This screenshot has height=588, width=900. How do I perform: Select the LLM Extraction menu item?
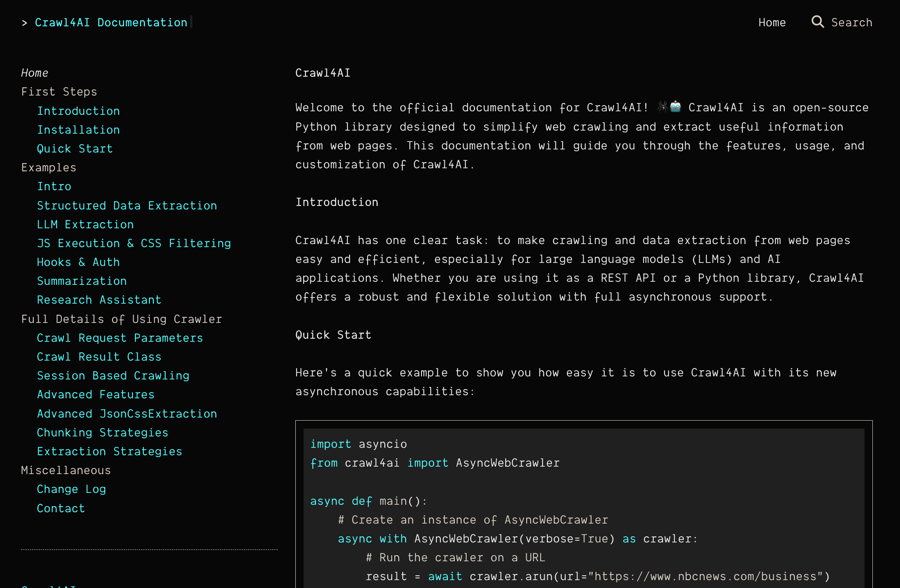click(x=85, y=224)
